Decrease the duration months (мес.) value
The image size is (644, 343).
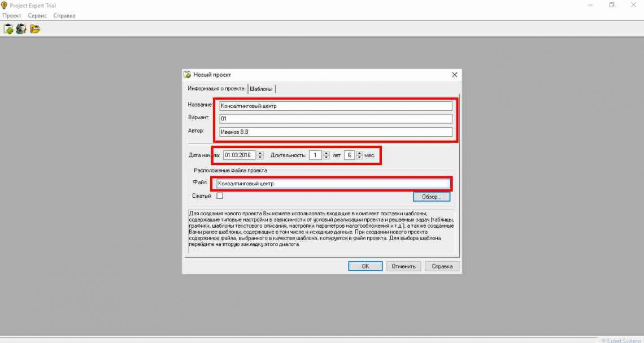click(359, 157)
